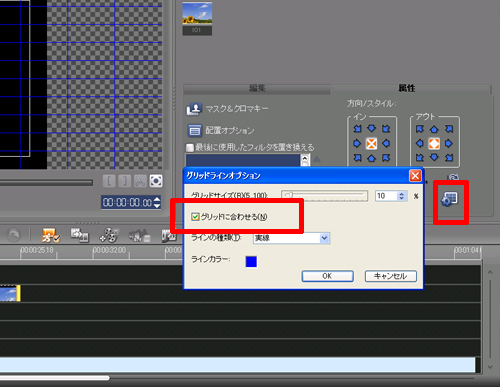Viewport: 500px width, 387px height.
Task: Click the dimmed move-filter-up triangle
Action: tap(317, 159)
